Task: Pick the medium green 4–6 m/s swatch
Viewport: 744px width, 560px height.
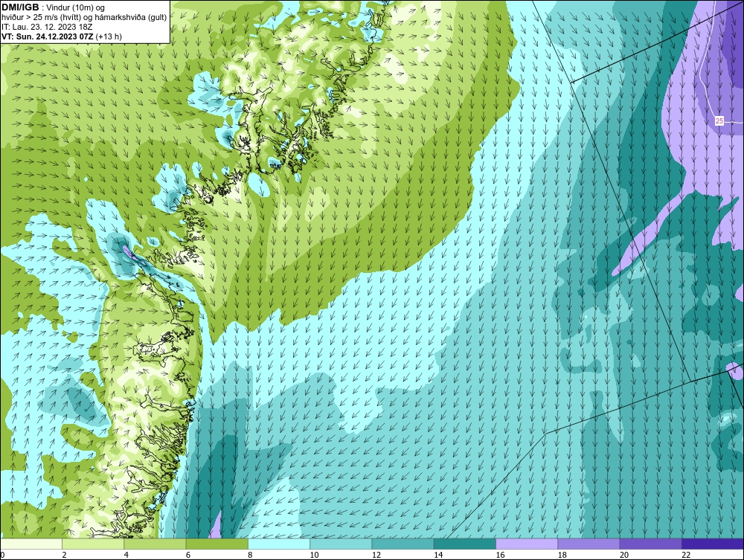Action: (x=155, y=544)
